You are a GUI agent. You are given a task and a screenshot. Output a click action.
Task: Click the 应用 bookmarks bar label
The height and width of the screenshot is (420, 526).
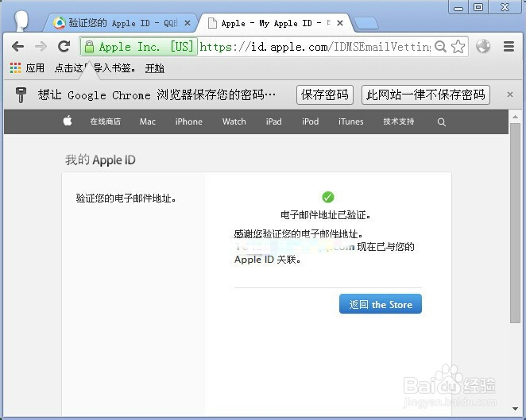pyautogui.click(x=35, y=68)
